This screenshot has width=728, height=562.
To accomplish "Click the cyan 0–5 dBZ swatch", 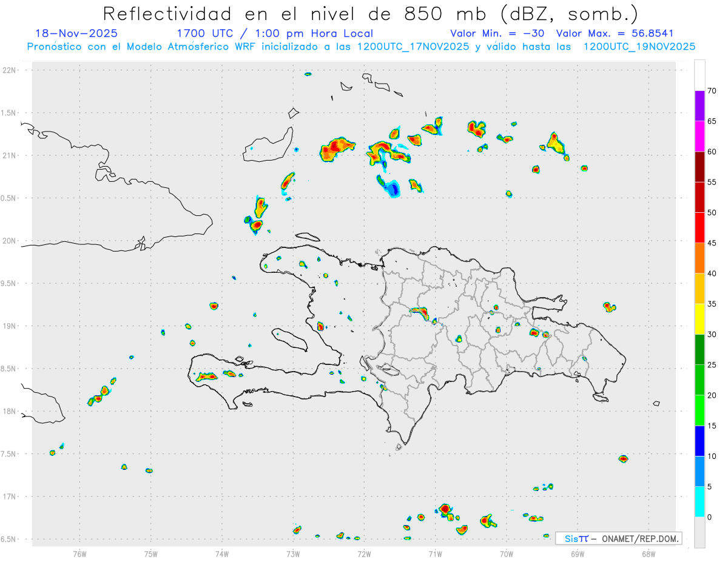I will click(699, 502).
